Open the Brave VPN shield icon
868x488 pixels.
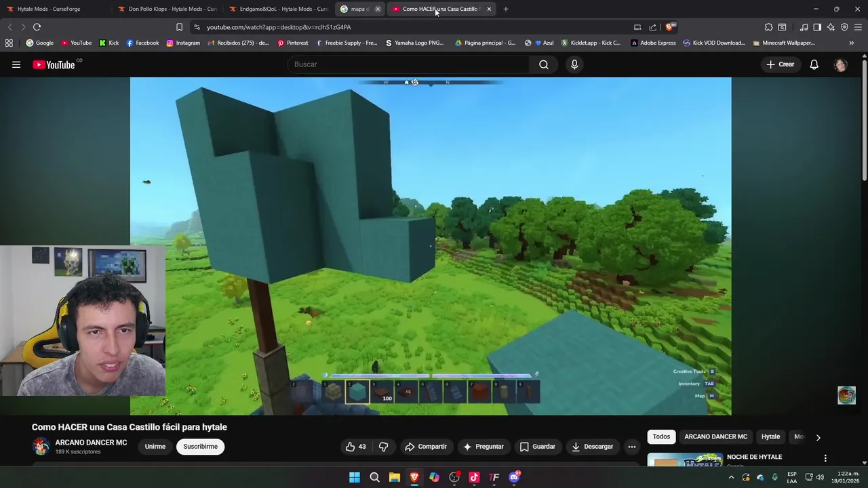tap(844, 27)
